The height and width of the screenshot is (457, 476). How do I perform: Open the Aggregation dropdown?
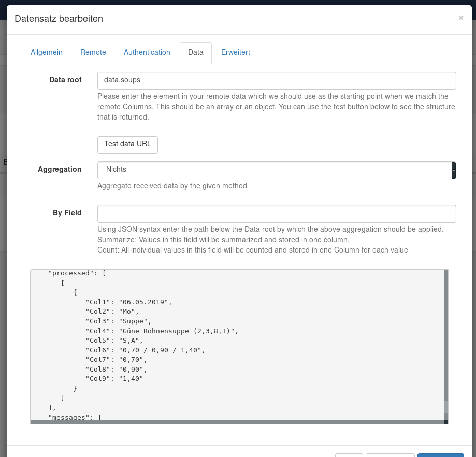click(x=277, y=170)
